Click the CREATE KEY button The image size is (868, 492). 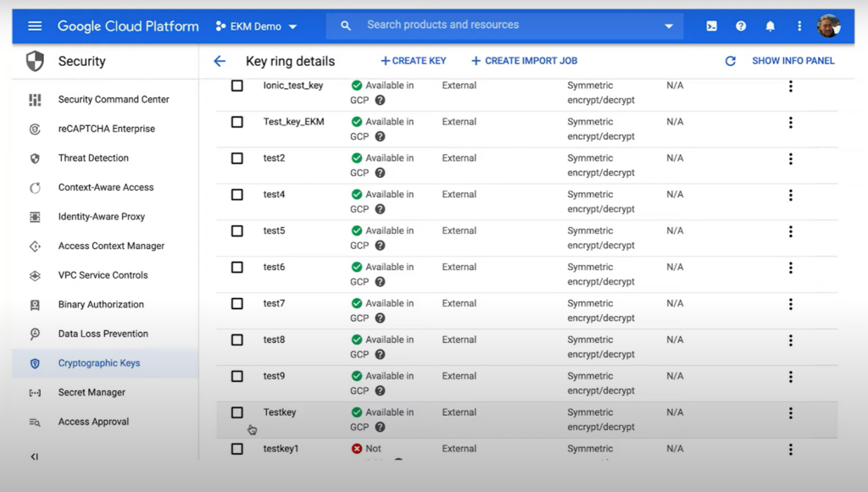[x=414, y=60]
